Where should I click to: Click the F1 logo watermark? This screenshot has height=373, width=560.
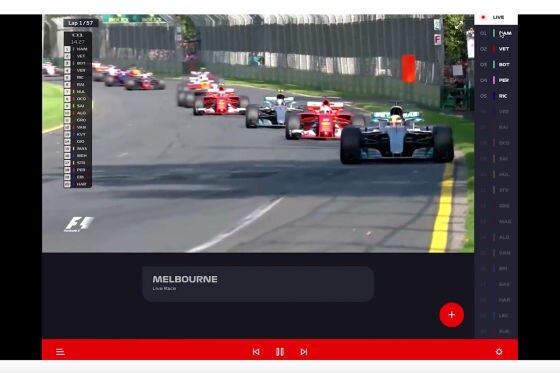[x=79, y=224]
